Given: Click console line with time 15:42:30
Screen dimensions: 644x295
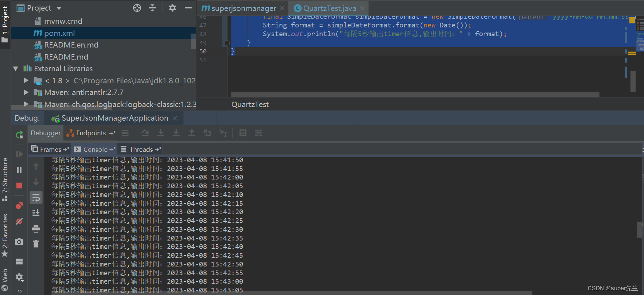Looking at the screenshot, I should 147,229.
